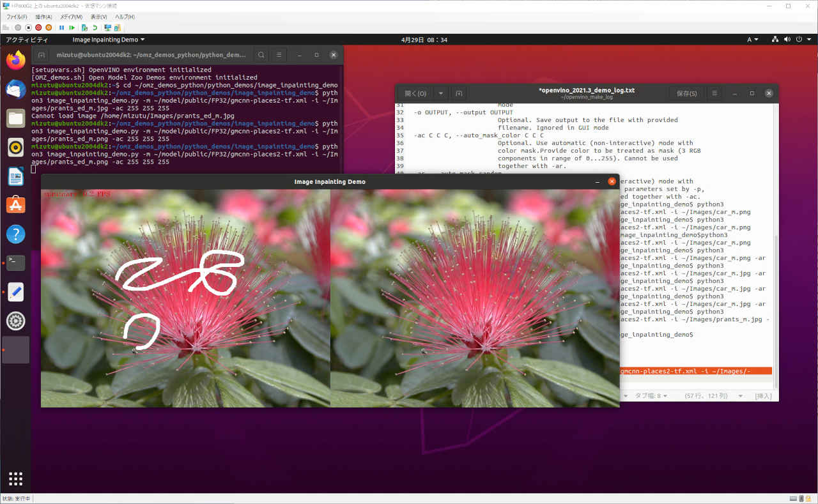
Task: Expand the tab width dropdown in gedit
Action: tap(651, 396)
